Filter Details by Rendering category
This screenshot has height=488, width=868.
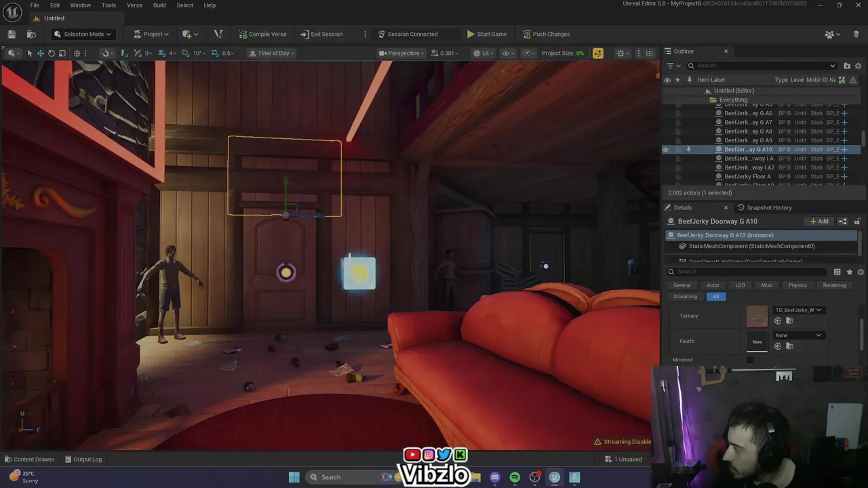[834, 285]
